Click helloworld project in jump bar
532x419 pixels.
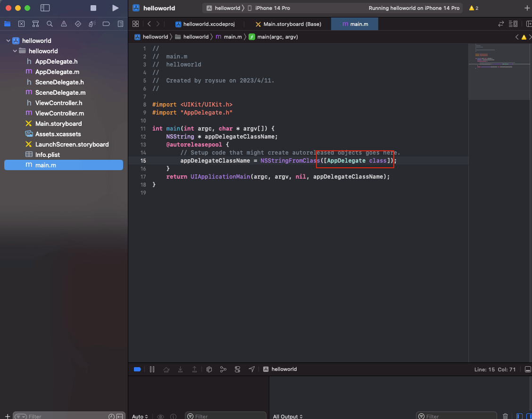click(151, 37)
